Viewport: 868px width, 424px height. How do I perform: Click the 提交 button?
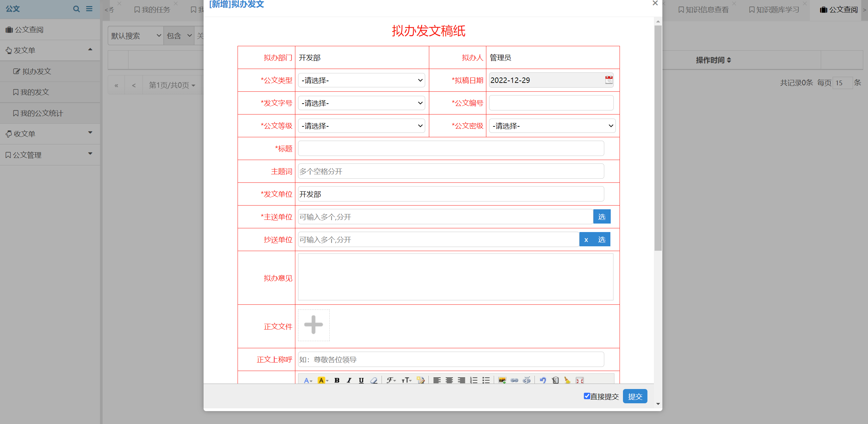point(635,396)
